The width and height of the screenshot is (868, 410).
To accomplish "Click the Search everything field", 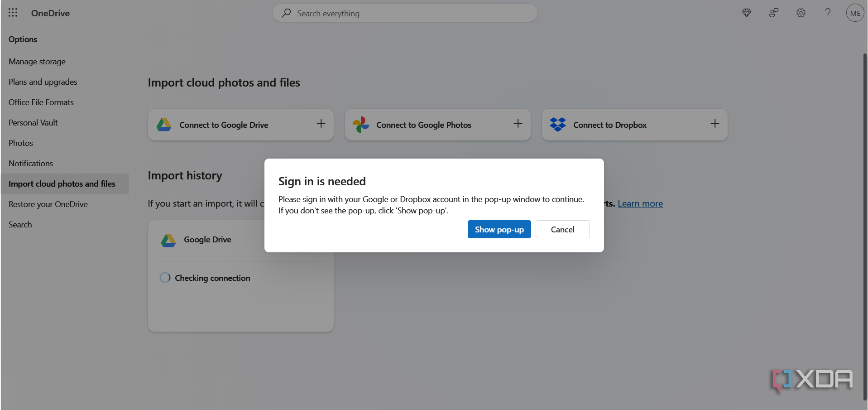I will [405, 13].
